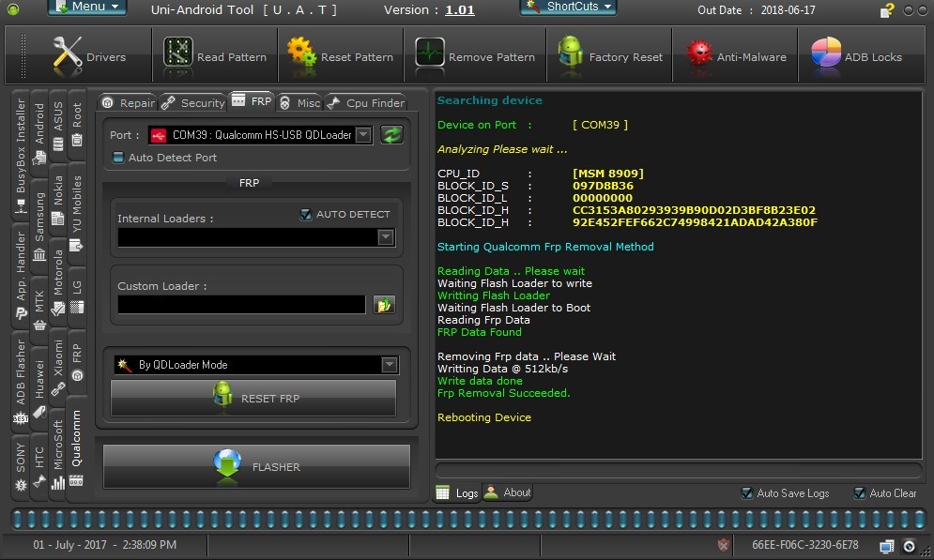Open the Logs tab
The image size is (934, 560).
(x=457, y=492)
